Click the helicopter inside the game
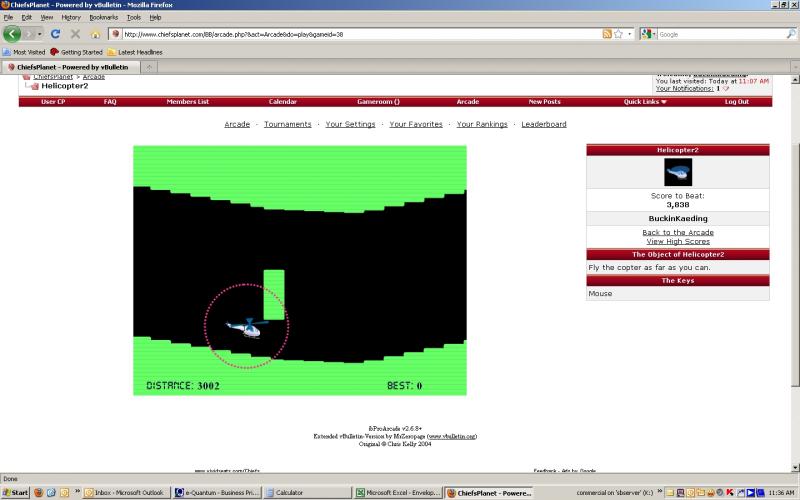Screen dimensions: 800x500 pos(247,328)
